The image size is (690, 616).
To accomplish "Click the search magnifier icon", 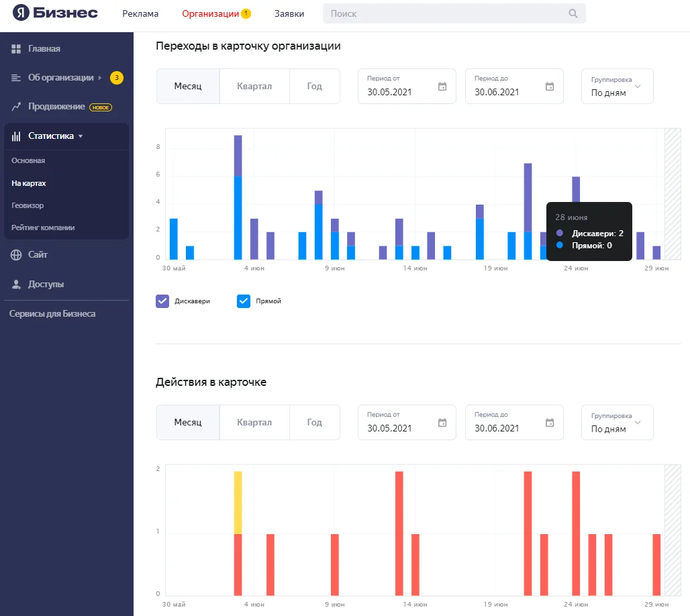I will [x=573, y=13].
